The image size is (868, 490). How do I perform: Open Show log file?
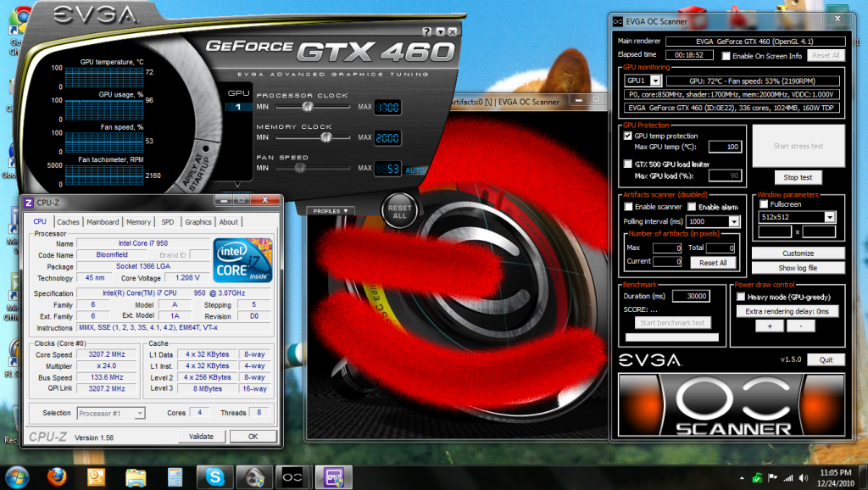(798, 267)
